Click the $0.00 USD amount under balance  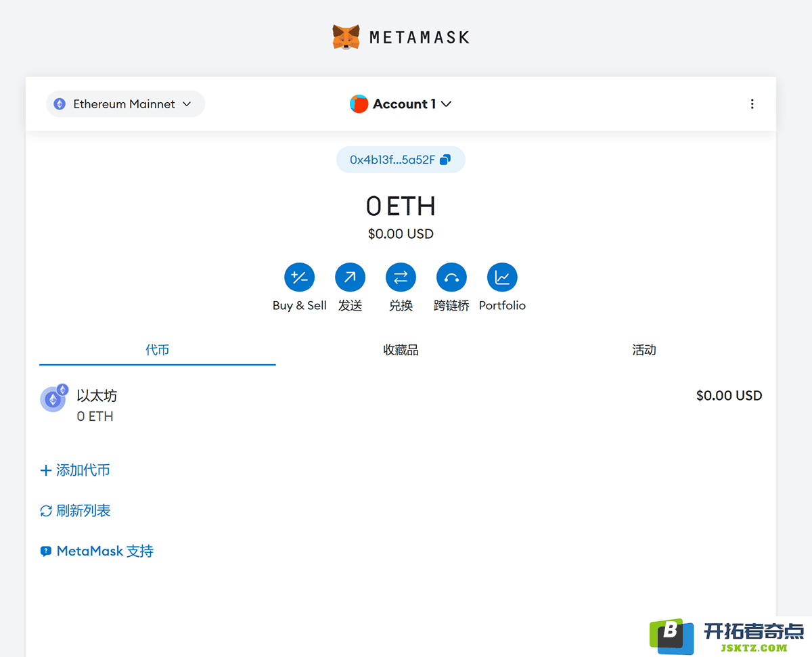(401, 234)
